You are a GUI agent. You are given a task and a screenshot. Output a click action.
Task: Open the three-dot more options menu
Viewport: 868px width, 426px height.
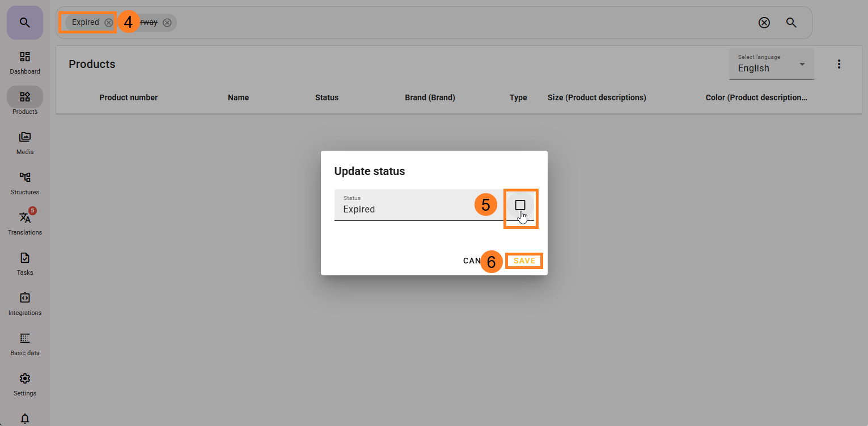coord(839,64)
